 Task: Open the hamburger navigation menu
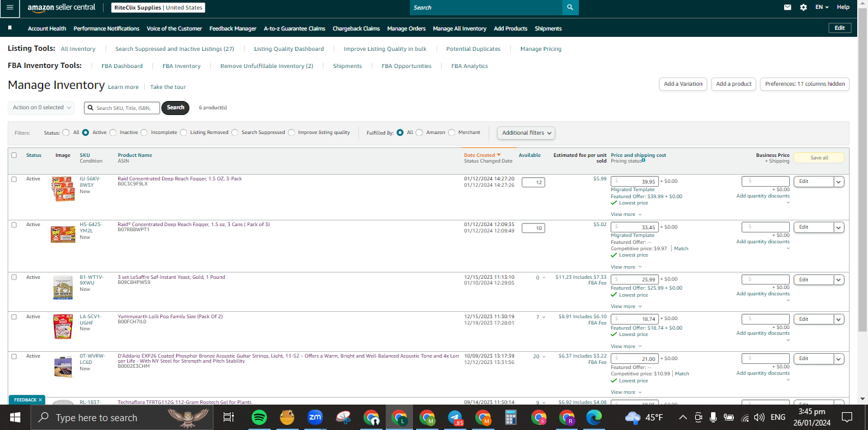click(10, 8)
